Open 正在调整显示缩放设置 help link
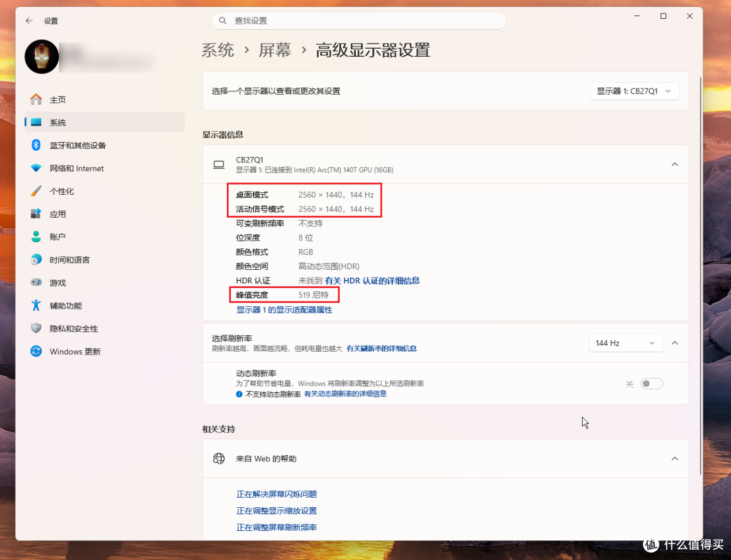The height and width of the screenshot is (560, 731). click(276, 511)
